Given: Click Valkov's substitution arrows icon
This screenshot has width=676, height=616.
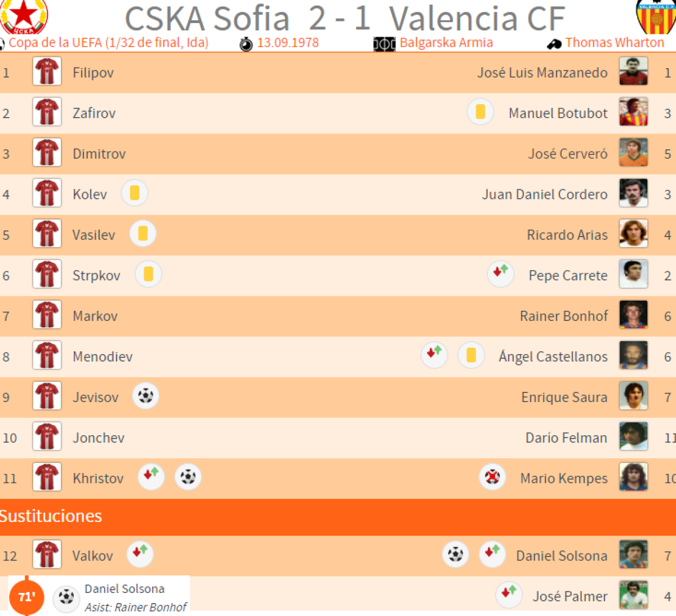Looking at the screenshot, I should point(140,553).
